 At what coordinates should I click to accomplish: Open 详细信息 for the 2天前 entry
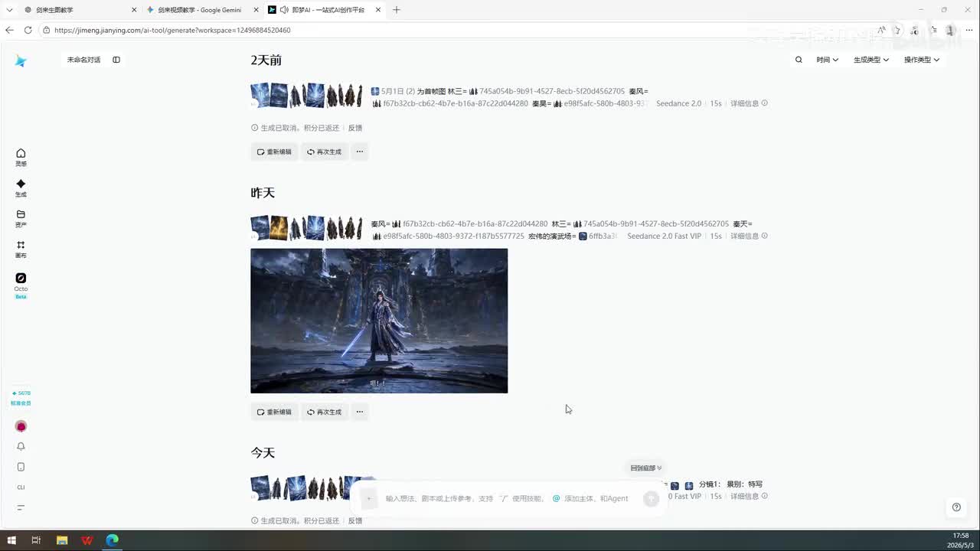(749, 103)
